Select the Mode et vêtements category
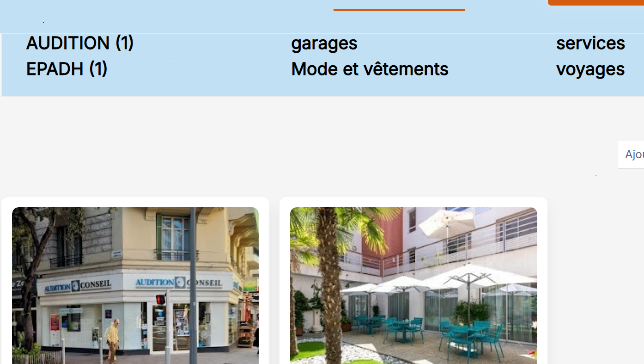 click(x=370, y=69)
